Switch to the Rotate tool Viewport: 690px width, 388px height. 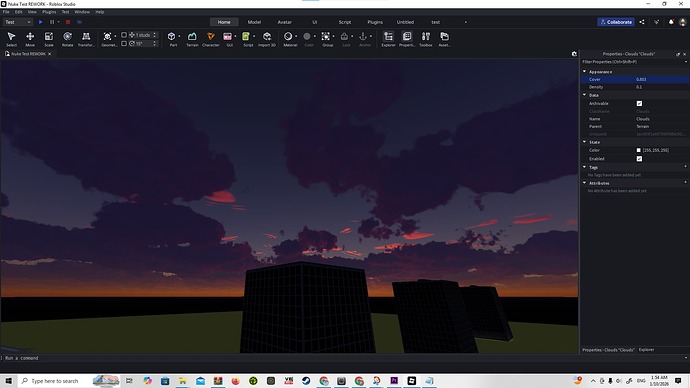coord(67,39)
